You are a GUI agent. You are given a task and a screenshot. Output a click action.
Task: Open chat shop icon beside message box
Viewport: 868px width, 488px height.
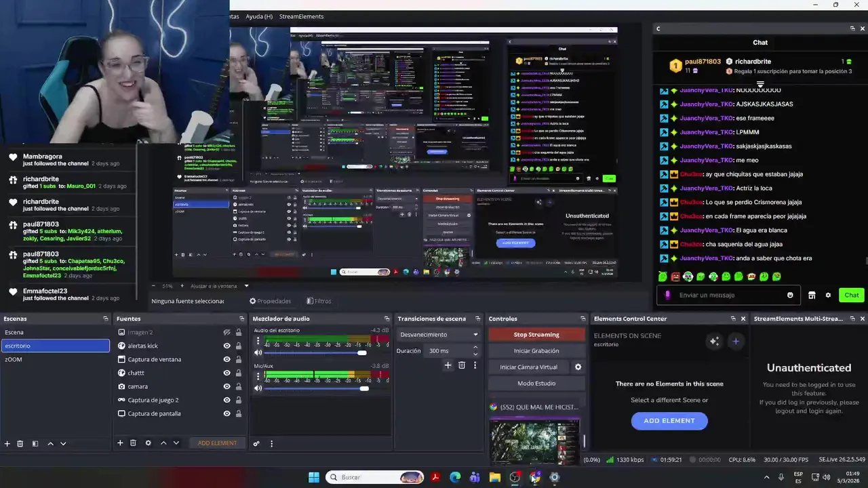pos(812,295)
